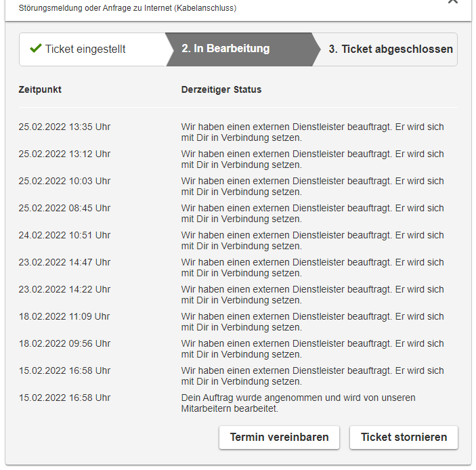This screenshot has height=470, width=476.
Task: Switch to the '2. In Bearbeitung' step
Action: tap(225, 49)
